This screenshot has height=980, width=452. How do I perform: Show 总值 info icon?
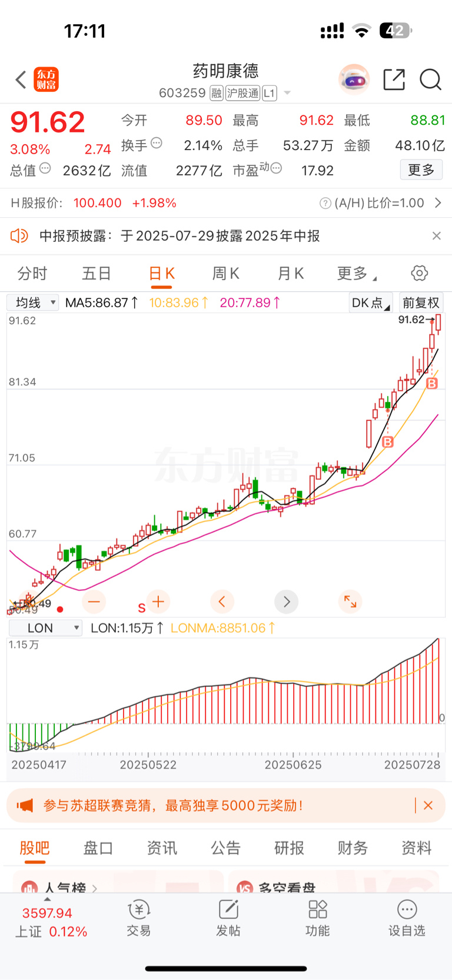click(x=45, y=168)
